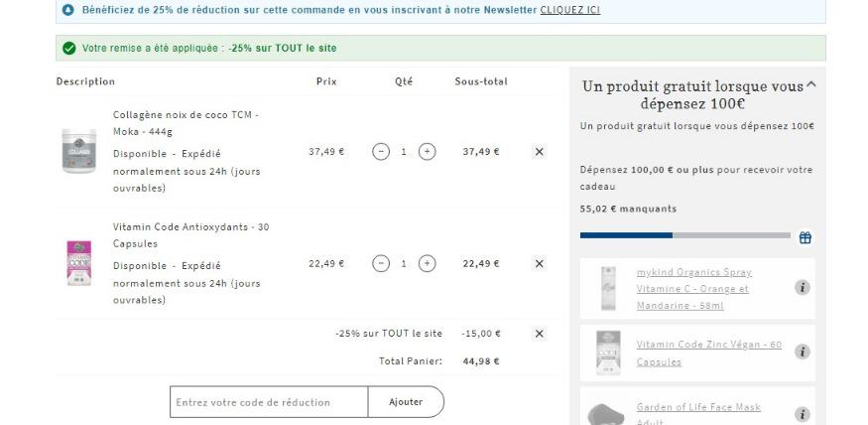
Task: Show info for Vitamin Code Zinc Végan
Action: [x=804, y=352]
